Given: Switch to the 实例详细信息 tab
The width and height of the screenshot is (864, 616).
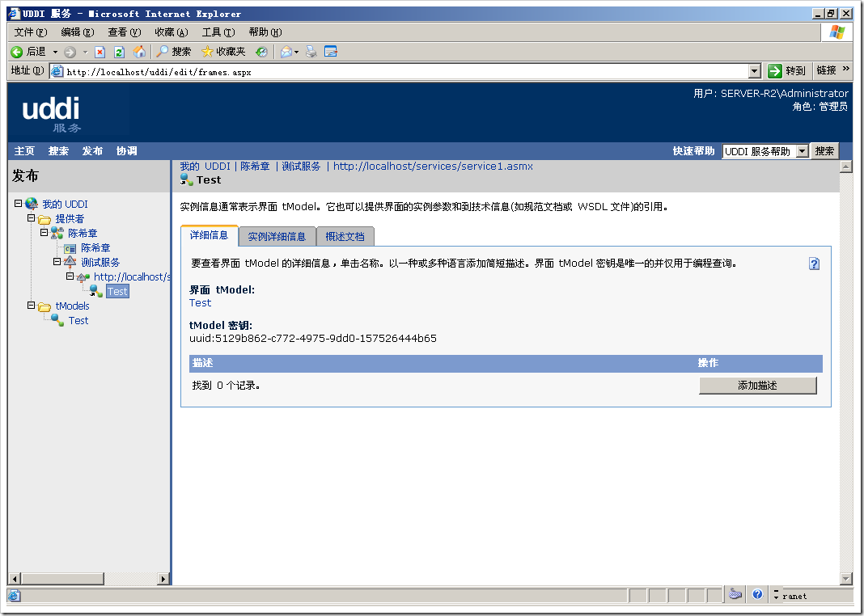Looking at the screenshot, I should coord(277,236).
